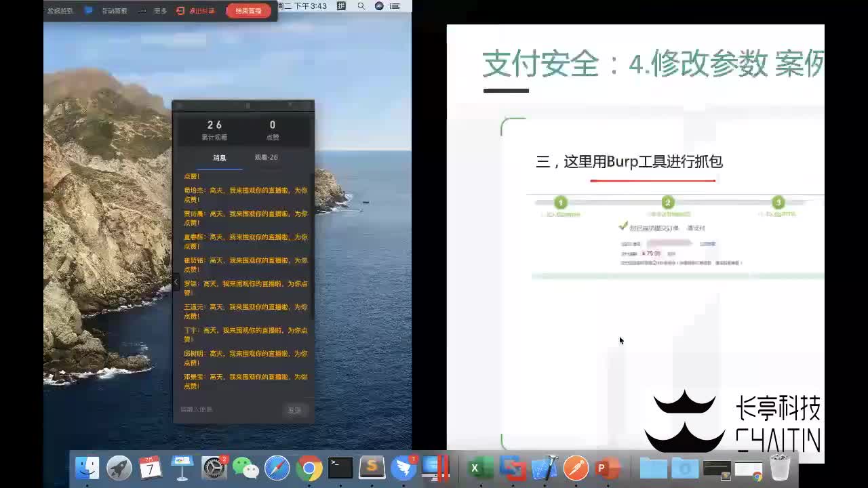The width and height of the screenshot is (868, 488).
Task: Click the 累计观看 26 viewer count
Action: coord(214,130)
